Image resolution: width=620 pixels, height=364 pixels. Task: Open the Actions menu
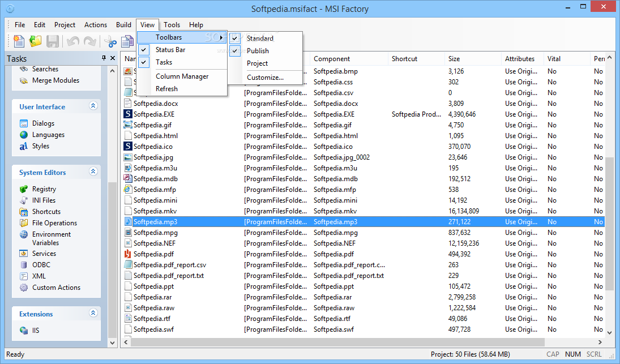96,24
